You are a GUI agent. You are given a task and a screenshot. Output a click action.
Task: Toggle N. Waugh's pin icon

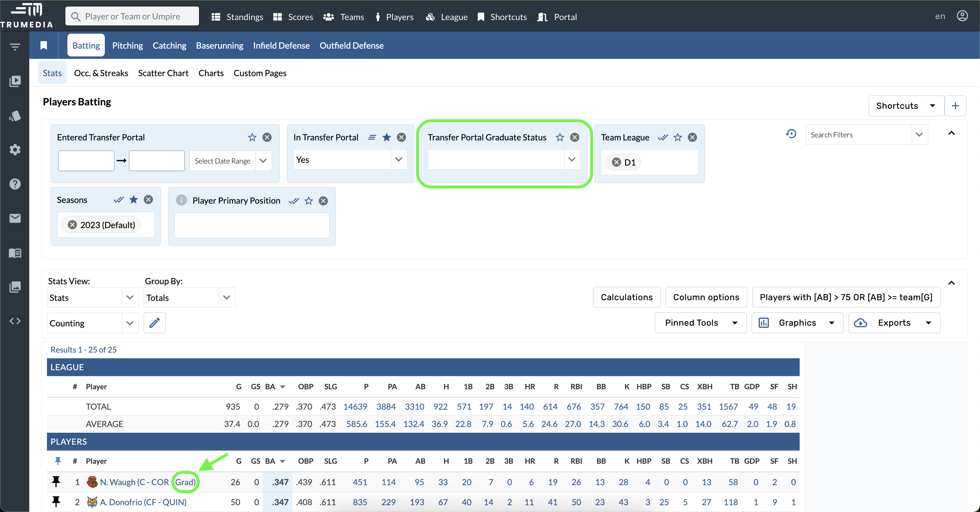pos(56,482)
